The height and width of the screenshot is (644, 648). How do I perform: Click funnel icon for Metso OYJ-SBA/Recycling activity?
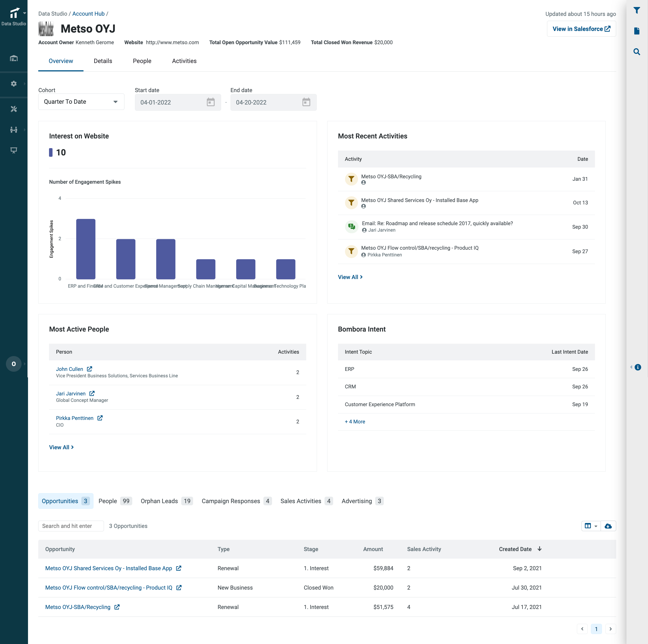pyautogui.click(x=351, y=179)
